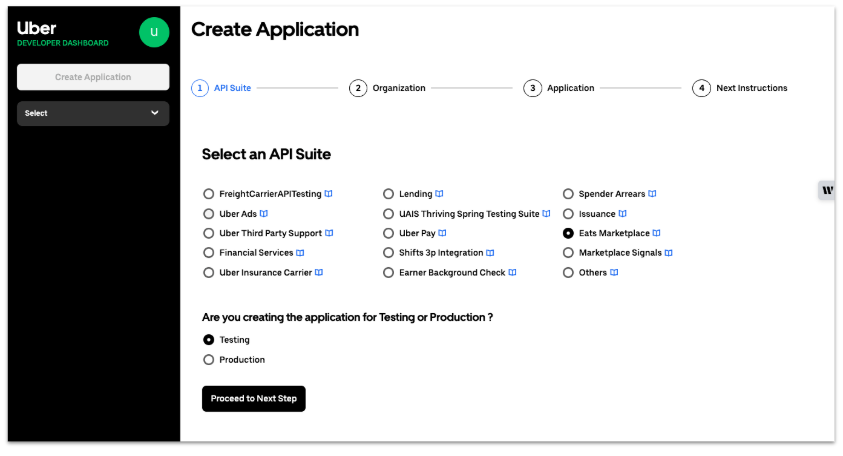Click Create Application sidebar button

pyautogui.click(x=93, y=77)
